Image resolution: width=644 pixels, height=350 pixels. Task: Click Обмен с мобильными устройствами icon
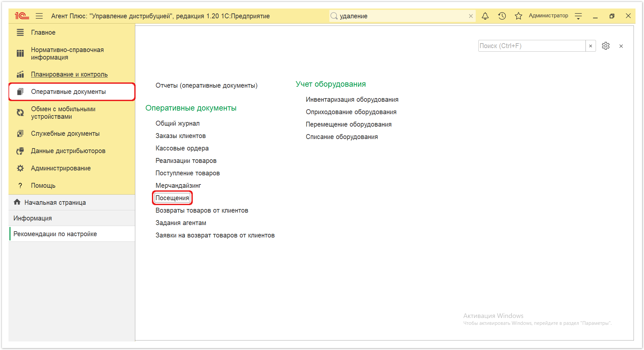[20, 113]
